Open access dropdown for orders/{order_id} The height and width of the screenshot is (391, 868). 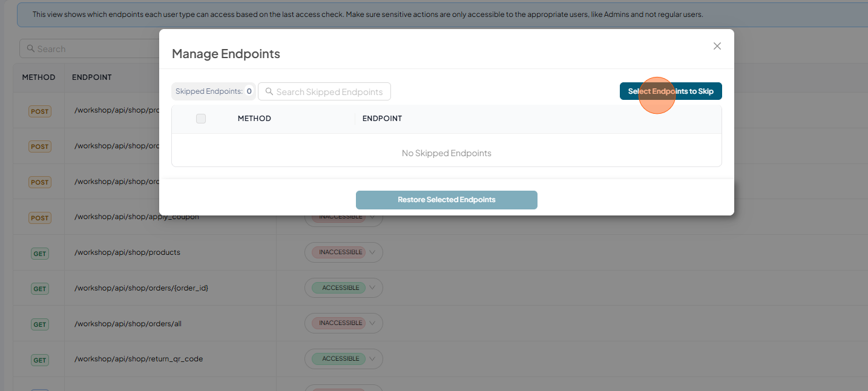(344, 288)
